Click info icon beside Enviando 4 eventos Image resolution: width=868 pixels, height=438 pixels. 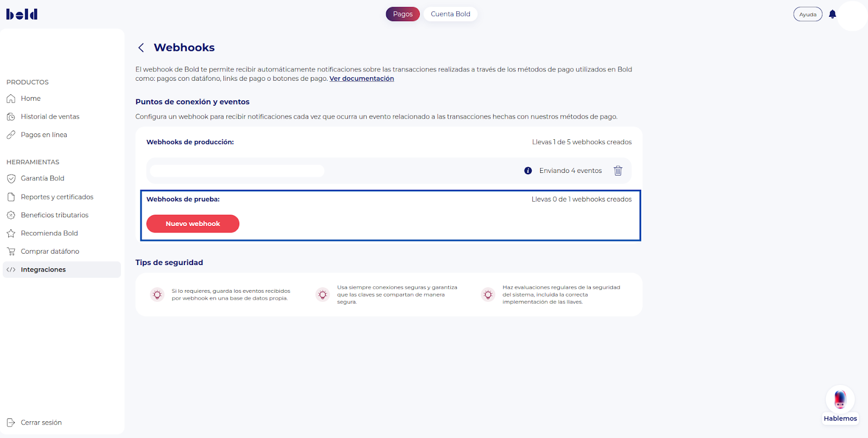point(527,170)
